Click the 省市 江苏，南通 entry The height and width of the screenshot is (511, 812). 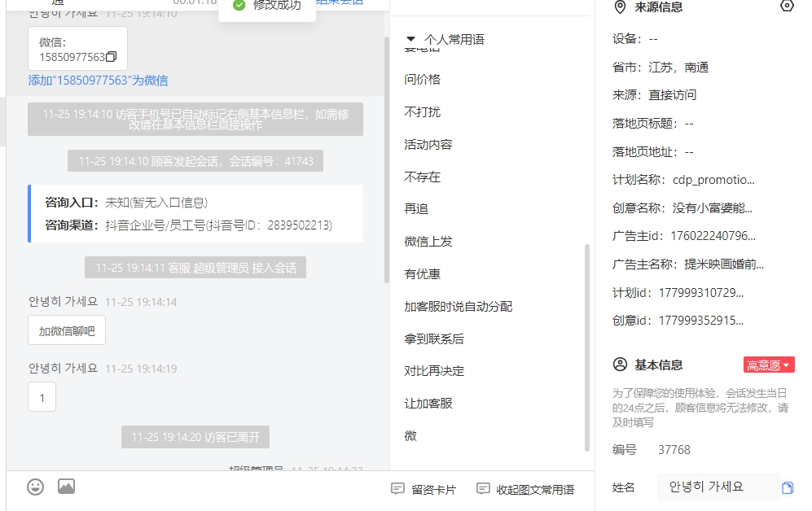(661, 68)
